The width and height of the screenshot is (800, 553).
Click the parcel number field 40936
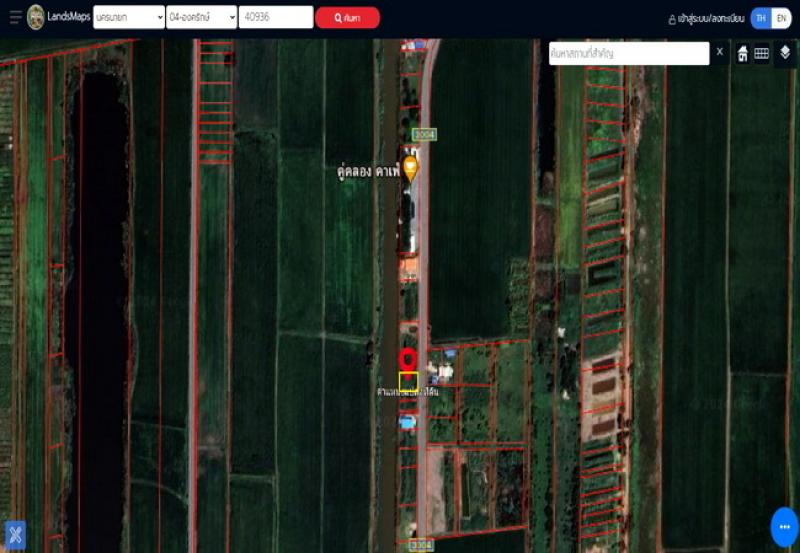[x=276, y=17]
